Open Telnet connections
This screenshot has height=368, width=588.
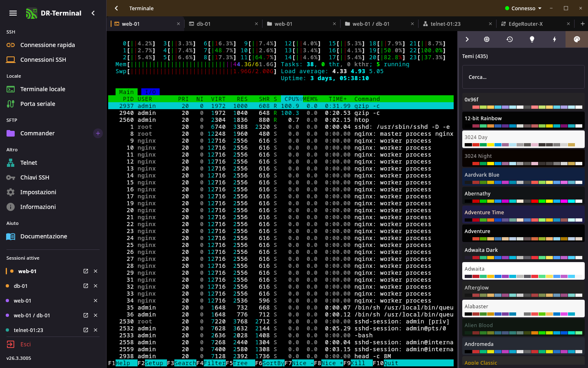pyautogui.click(x=53, y=163)
